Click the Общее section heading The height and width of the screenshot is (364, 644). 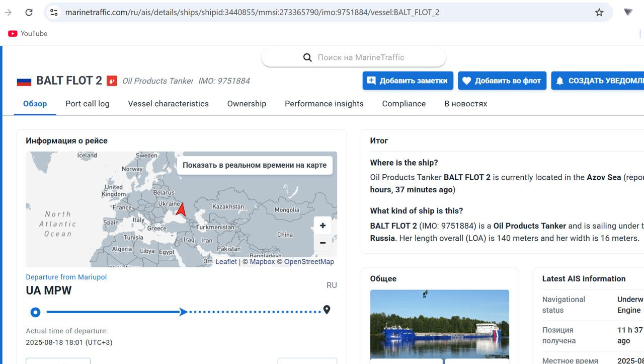383,278
